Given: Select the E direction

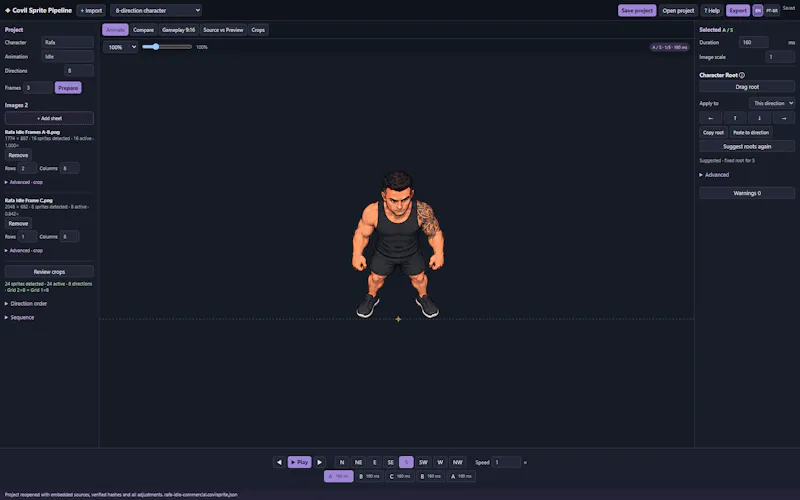Looking at the screenshot, I should point(374,462).
